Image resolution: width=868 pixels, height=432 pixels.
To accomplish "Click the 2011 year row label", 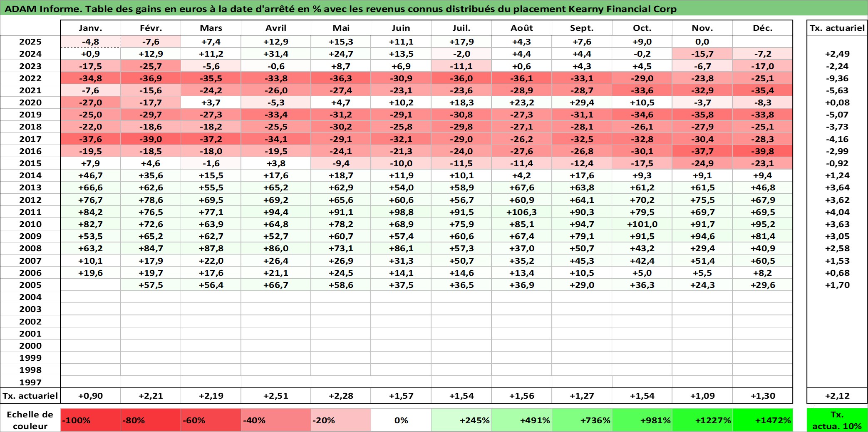I will tap(30, 212).
